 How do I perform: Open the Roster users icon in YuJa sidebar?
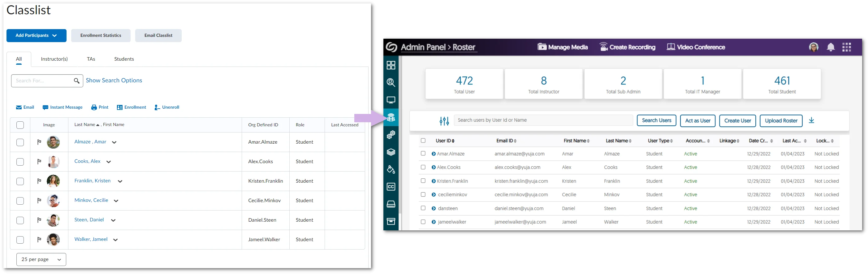tap(391, 118)
